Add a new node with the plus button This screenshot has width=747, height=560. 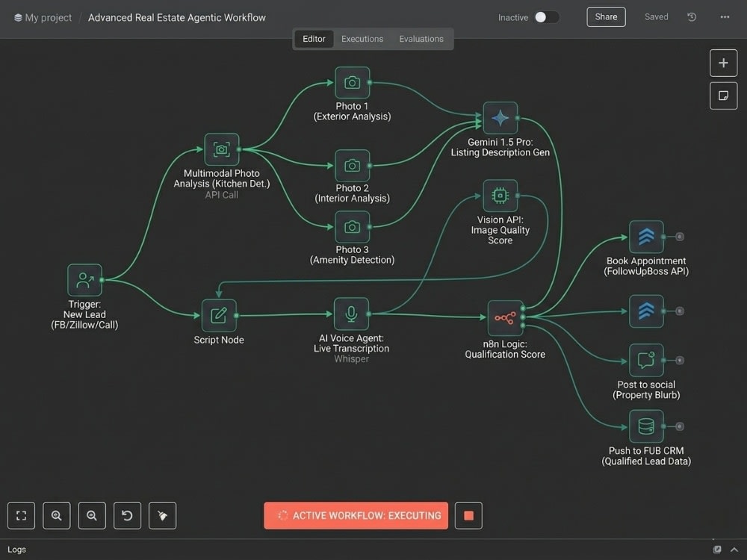coord(724,63)
